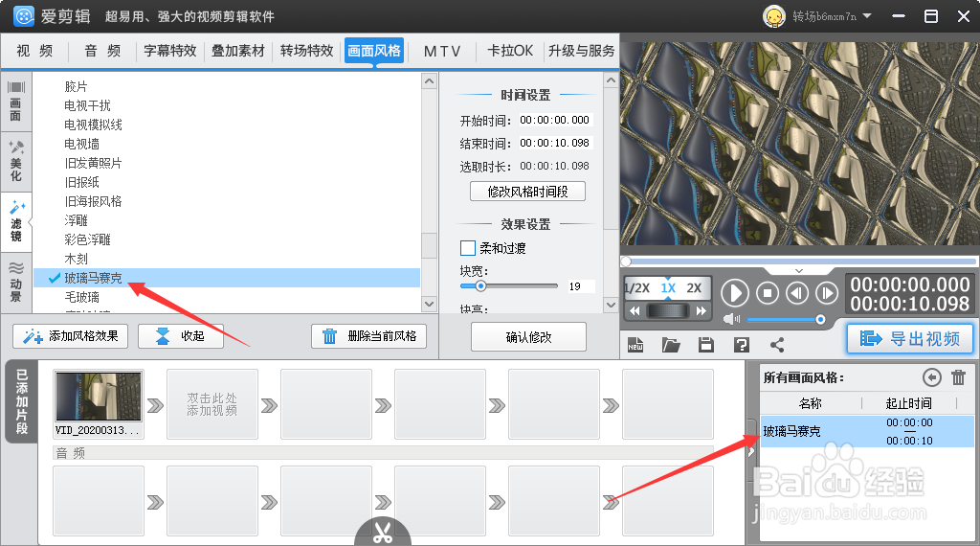
Task: Mute via the speaker icon
Action: 730,320
